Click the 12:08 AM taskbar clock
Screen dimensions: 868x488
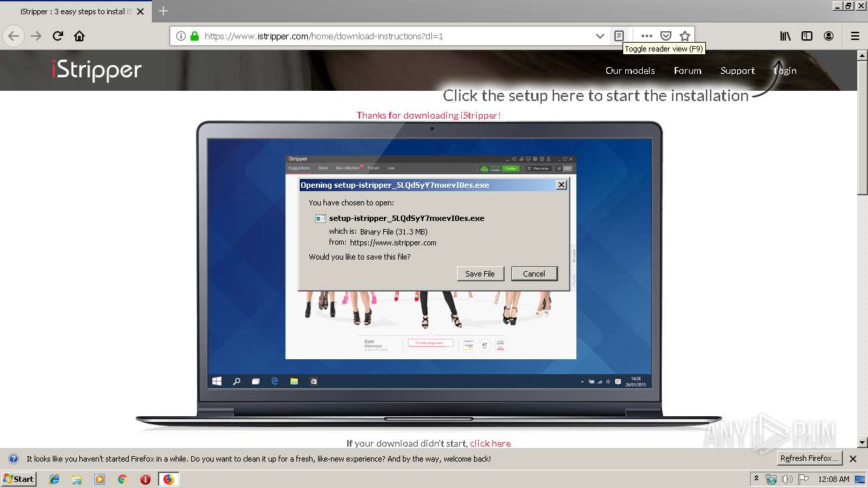click(x=833, y=479)
